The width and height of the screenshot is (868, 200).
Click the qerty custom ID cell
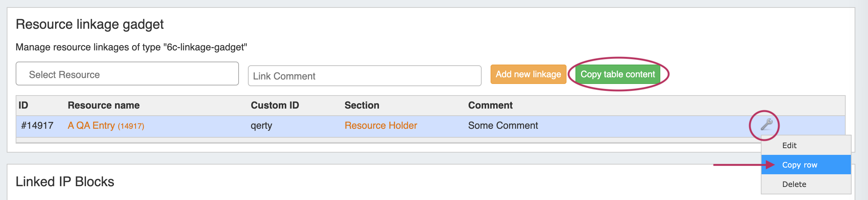pos(261,125)
